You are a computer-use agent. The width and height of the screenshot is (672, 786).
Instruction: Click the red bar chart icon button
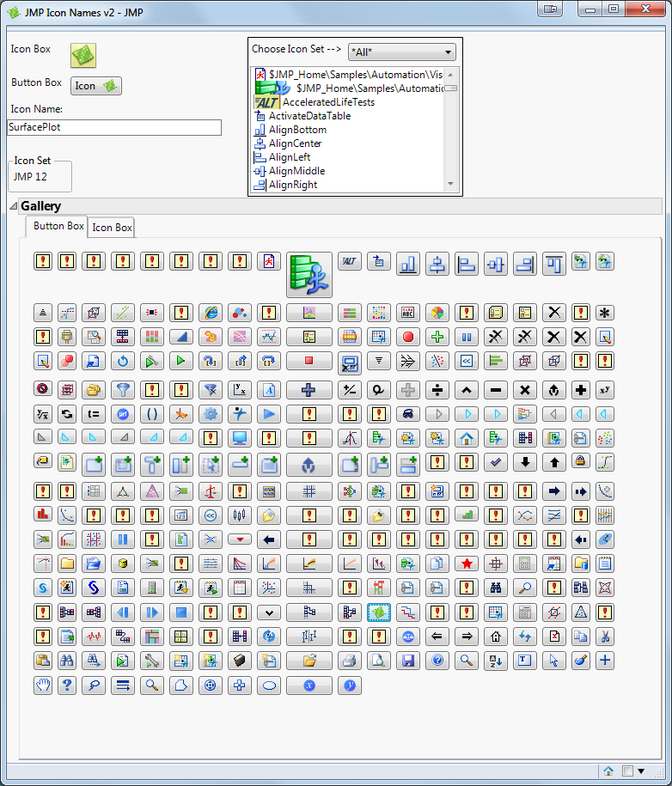43,515
